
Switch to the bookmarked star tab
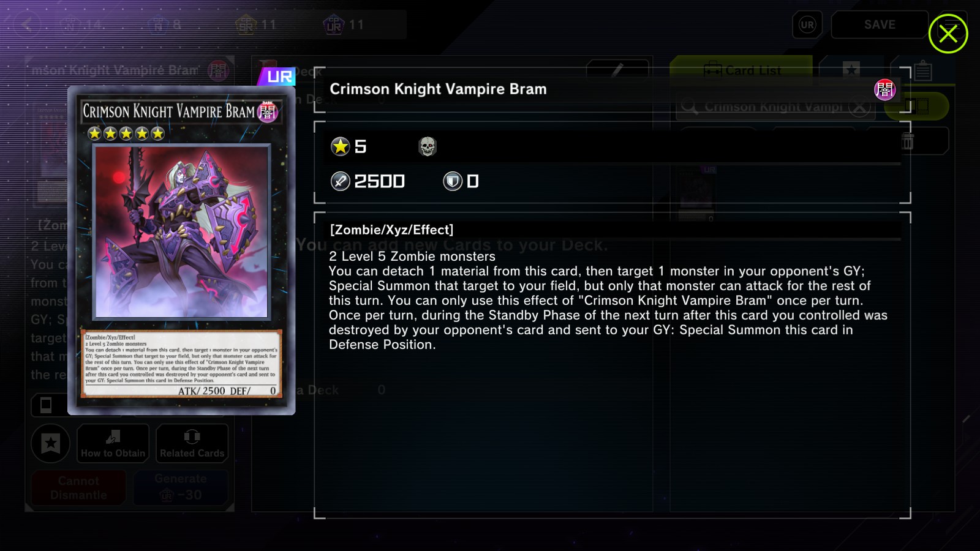coord(851,70)
